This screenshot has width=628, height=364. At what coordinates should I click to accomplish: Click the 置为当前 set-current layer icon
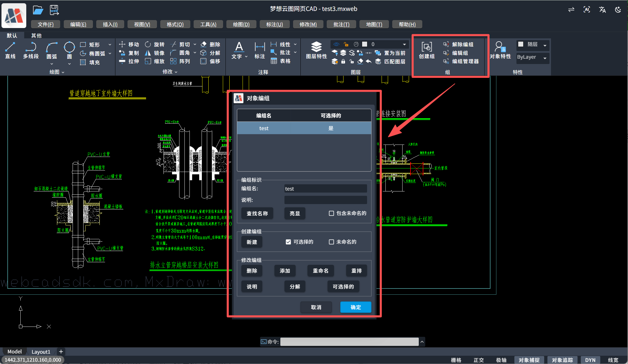tap(378, 53)
